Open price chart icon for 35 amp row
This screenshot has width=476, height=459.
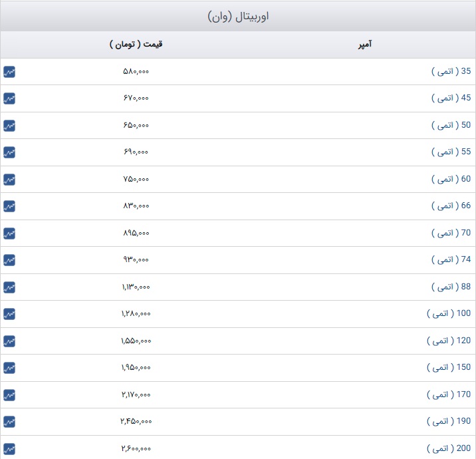9,72
